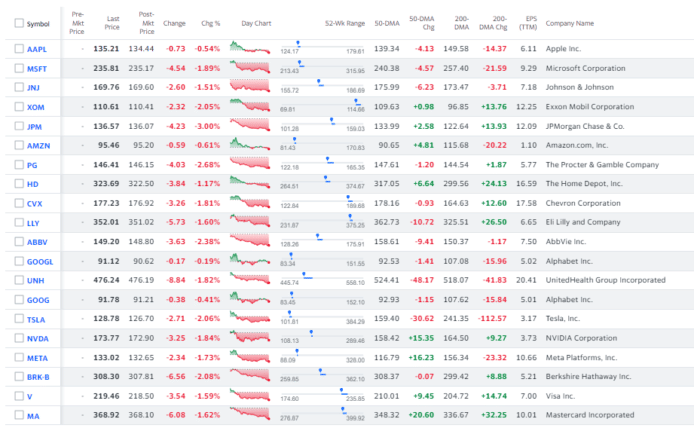Screen dimensions: 694x428
Task: Open the LLY symbol link
Action: [33, 223]
